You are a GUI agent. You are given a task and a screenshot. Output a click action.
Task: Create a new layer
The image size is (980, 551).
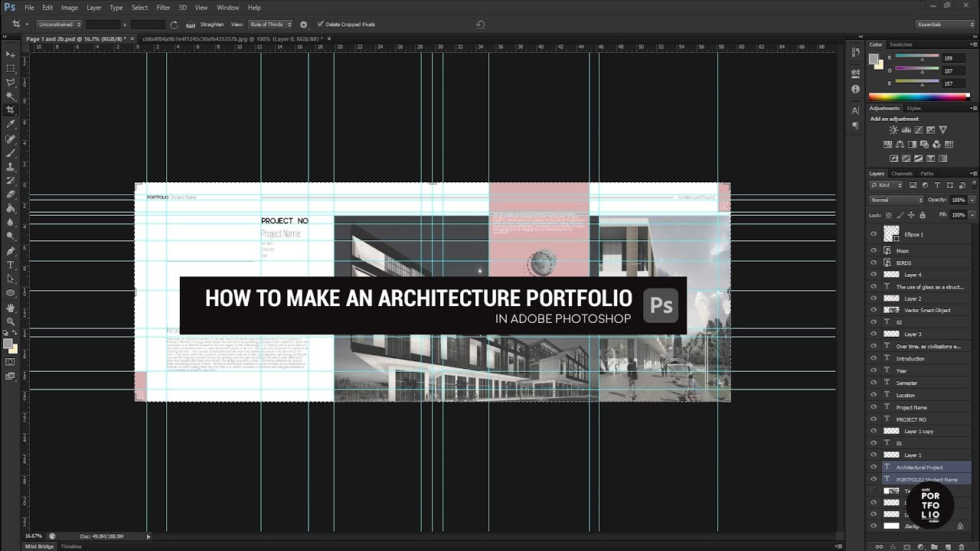pos(948,546)
